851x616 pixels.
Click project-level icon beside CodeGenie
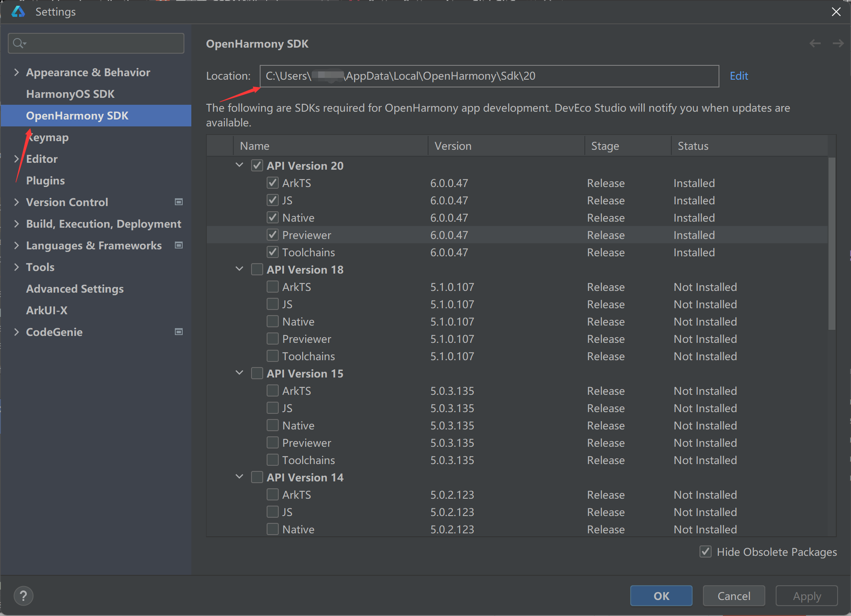pyautogui.click(x=178, y=332)
